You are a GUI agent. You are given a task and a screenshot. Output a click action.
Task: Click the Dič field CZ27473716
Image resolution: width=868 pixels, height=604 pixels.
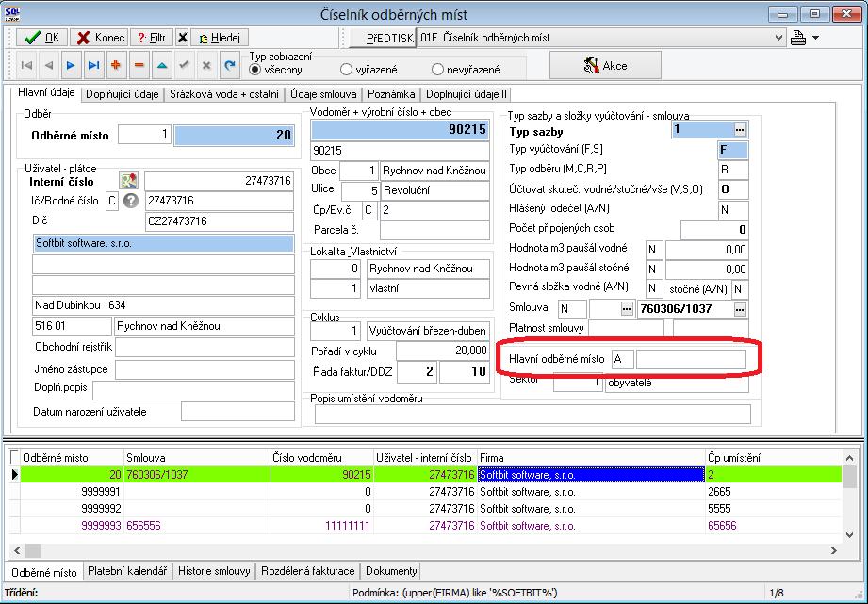point(220,221)
